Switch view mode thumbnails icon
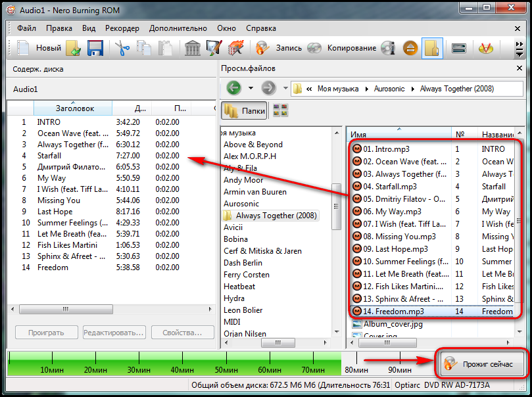Screen dimensions: 532x397 (281, 110)
